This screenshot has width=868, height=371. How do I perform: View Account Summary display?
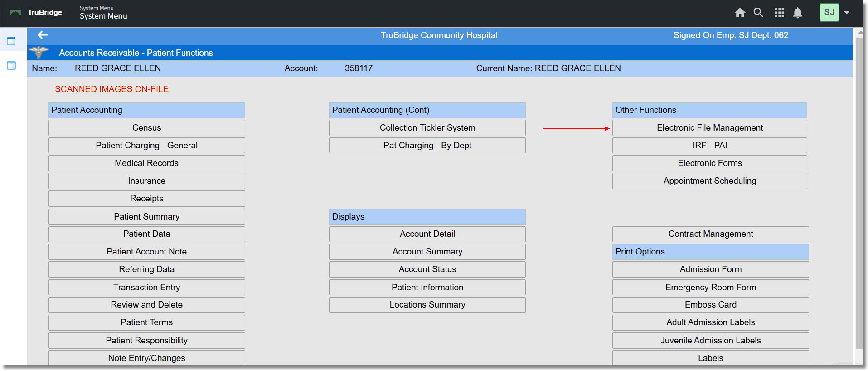click(427, 252)
